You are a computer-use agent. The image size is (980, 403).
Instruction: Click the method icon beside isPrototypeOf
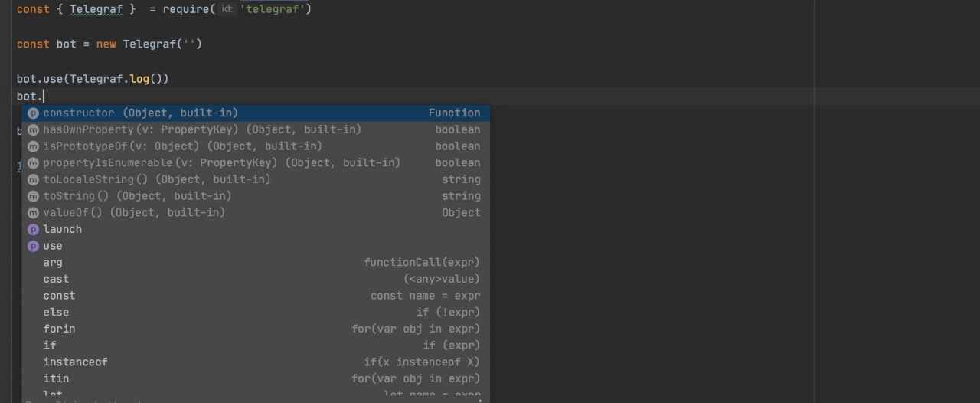pos(33,146)
